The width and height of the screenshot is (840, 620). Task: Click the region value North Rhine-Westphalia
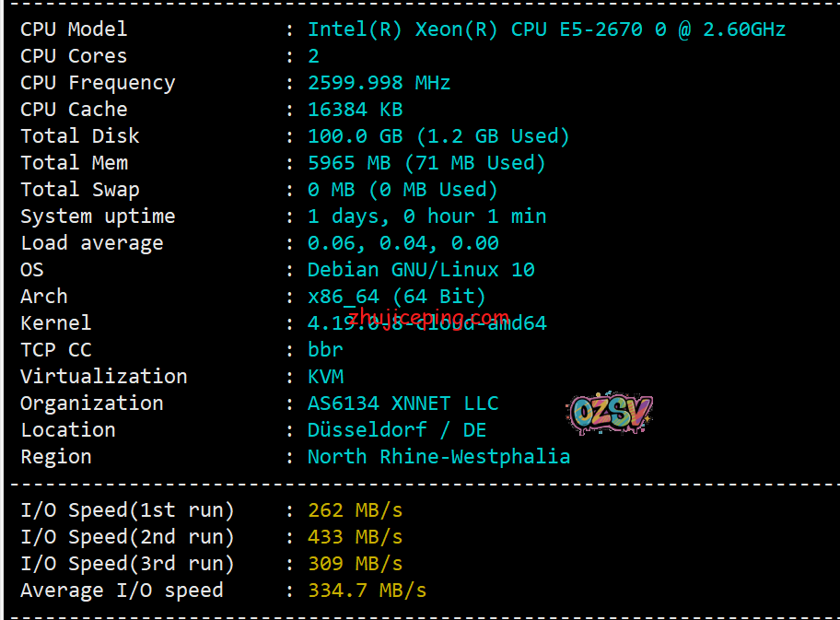click(438, 457)
